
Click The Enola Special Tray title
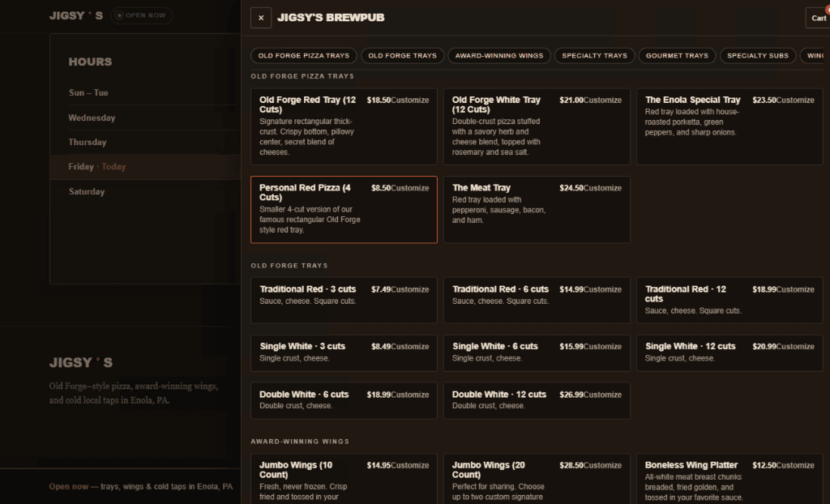pos(692,100)
